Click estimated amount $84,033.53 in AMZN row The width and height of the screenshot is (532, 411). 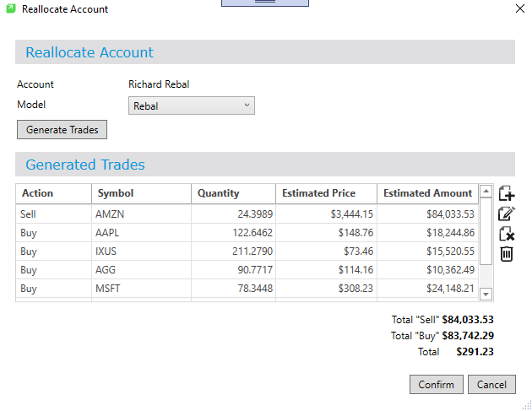pyautogui.click(x=427, y=214)
